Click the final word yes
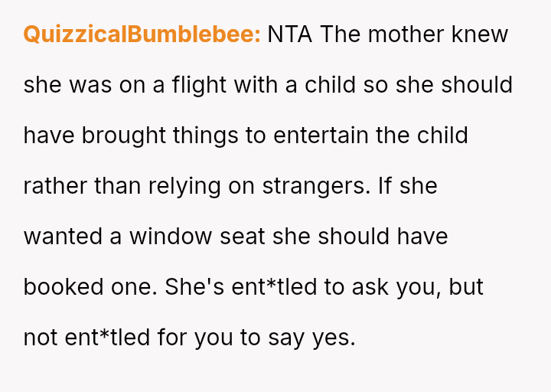This screenshot has height=392, width=551. (333, 337)
